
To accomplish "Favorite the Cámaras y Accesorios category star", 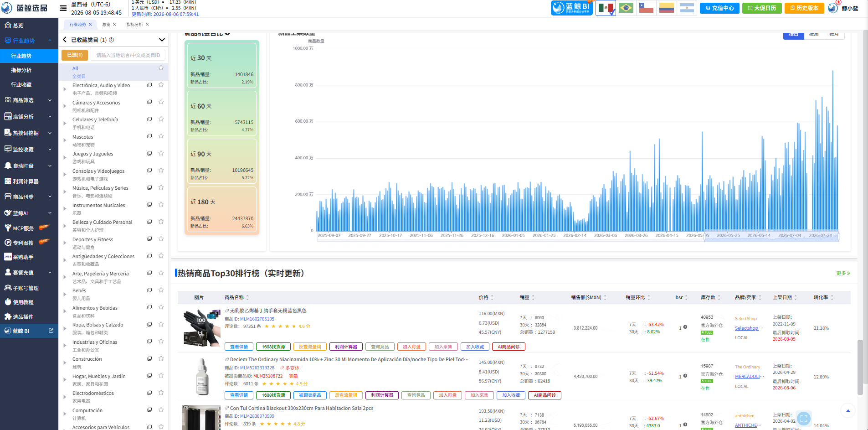I will (161, 102).
